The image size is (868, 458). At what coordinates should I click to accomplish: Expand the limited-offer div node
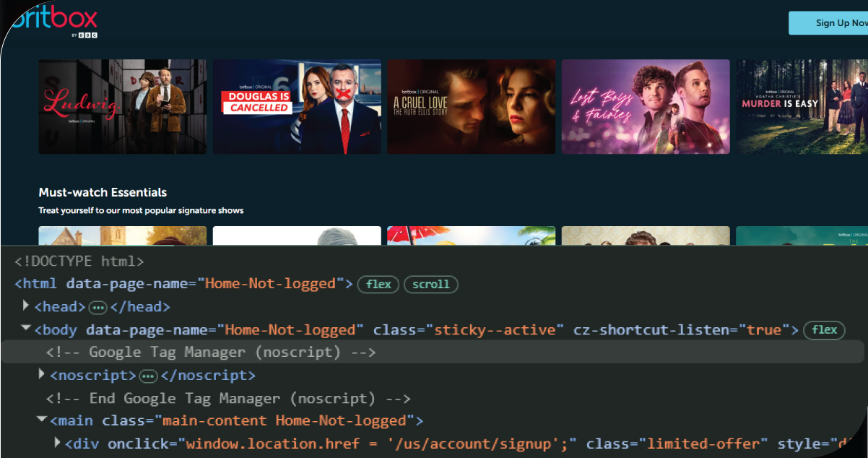point(58,443)
